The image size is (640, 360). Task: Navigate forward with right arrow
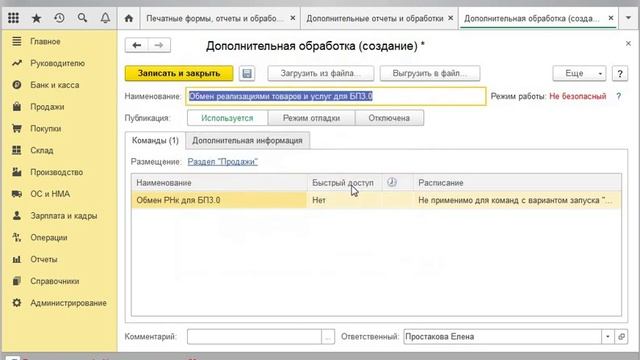pos(159,45)
